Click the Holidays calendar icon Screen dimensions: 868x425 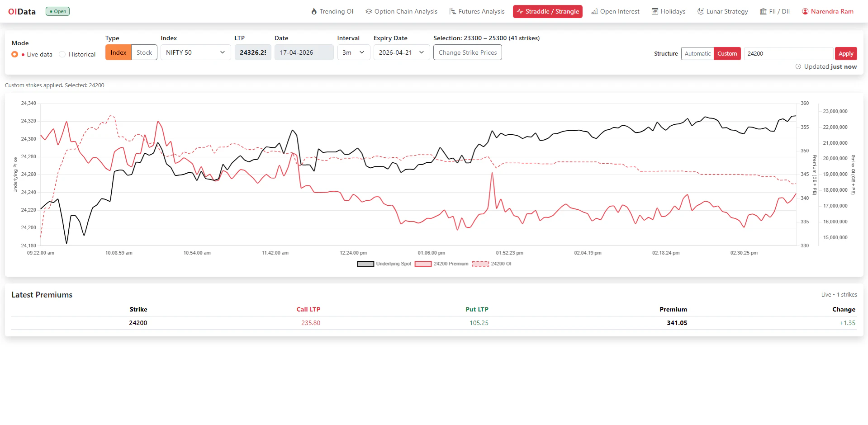click(655, 11)
